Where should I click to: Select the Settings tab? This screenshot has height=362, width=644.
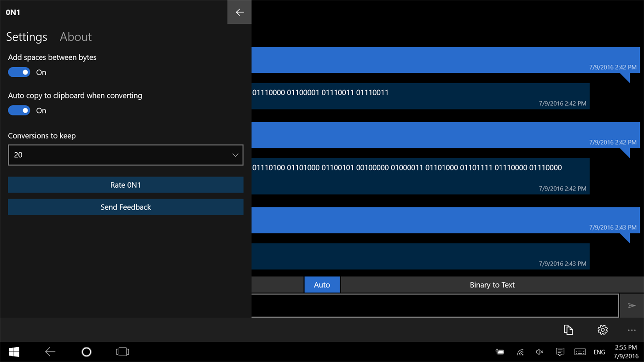pos(26,37)
